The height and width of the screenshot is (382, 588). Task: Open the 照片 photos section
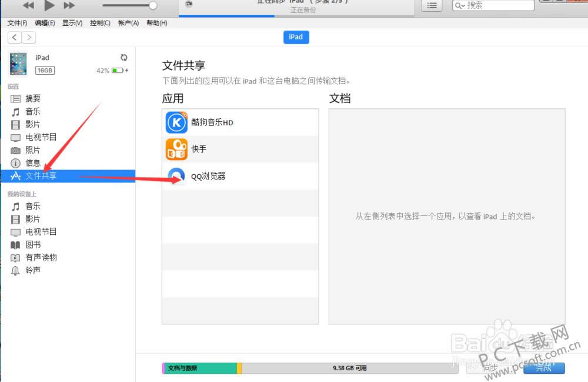[32, 150]
